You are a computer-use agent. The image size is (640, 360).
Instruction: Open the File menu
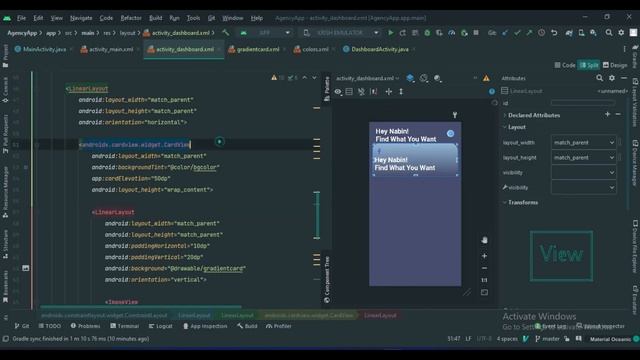[21, 18]
